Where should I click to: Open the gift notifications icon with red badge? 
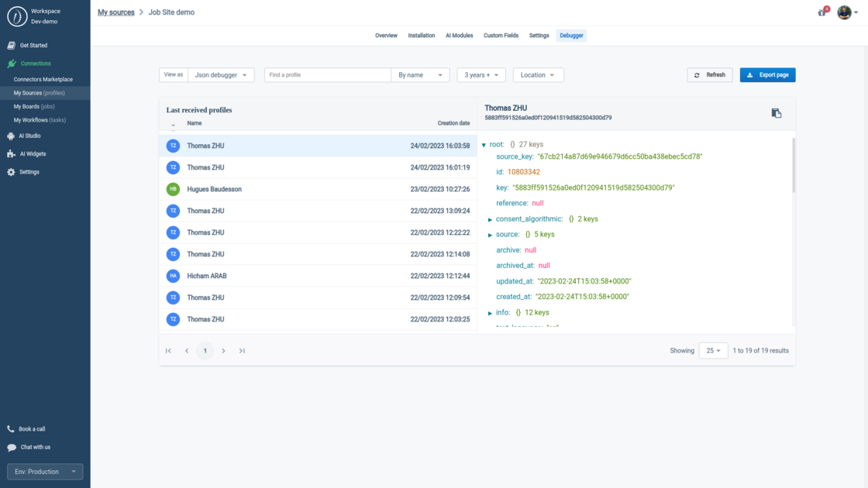click(821, 12)
